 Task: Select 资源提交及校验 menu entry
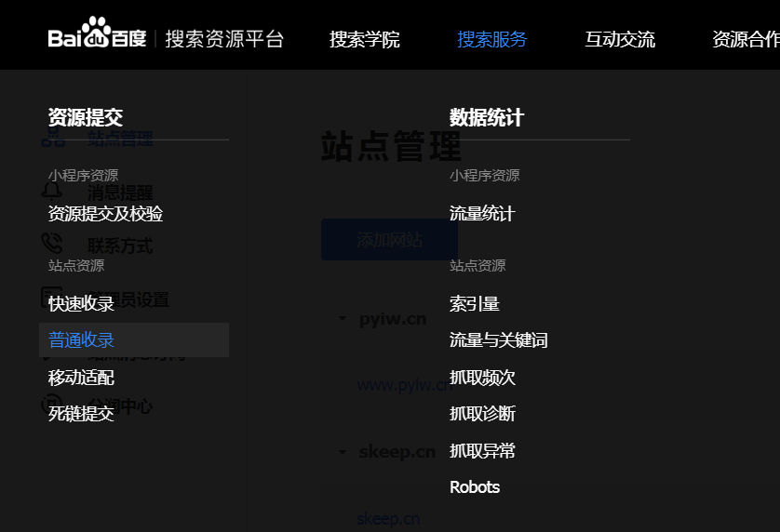pos(105,214)
